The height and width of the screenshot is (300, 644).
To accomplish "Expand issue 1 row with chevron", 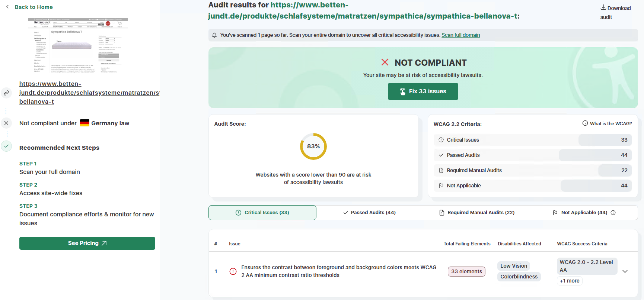I will click(x=625, y=271).
